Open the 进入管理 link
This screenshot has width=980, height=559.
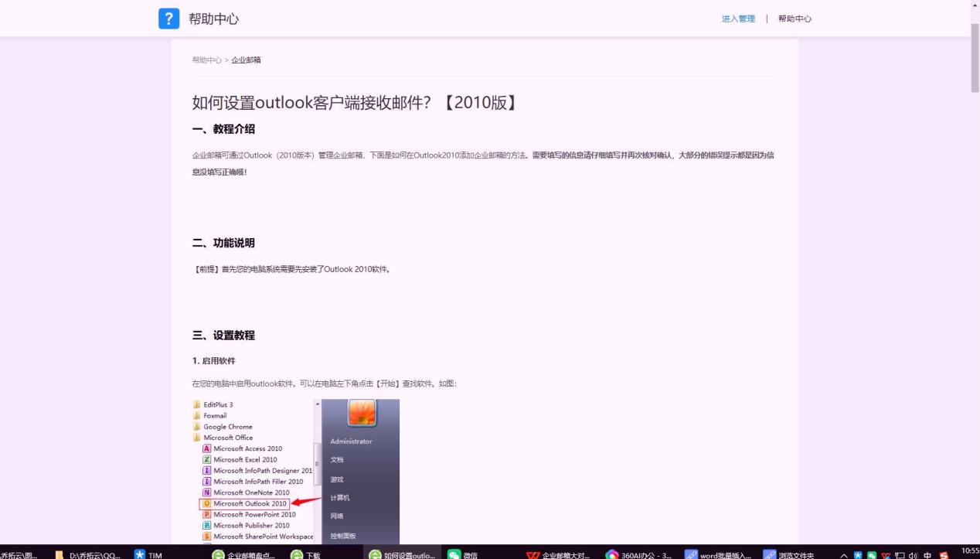[738, 18]
